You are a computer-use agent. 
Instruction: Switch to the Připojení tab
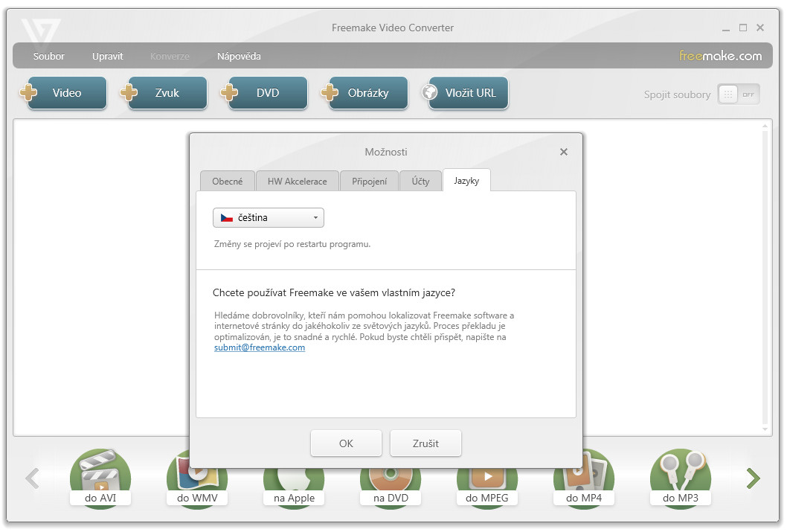point(370,182)
